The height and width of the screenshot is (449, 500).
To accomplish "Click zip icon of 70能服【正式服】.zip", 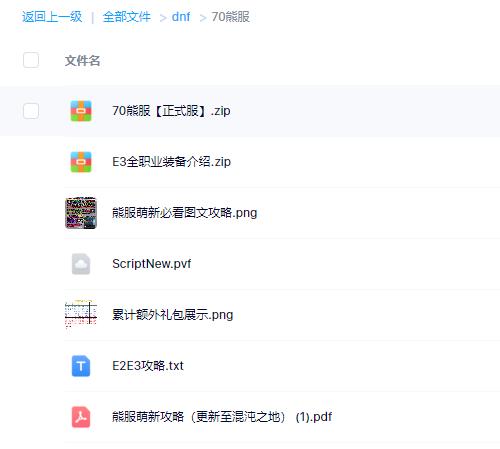I will [x=81, y=111].
